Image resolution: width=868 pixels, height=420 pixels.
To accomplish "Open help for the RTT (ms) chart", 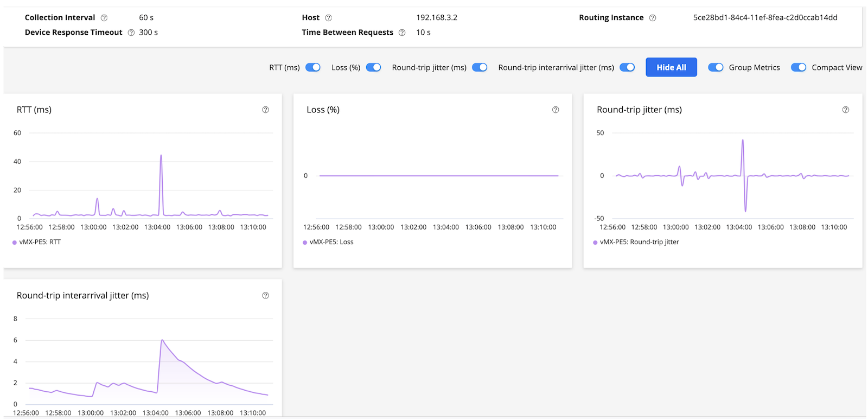I will pos(266,110).
